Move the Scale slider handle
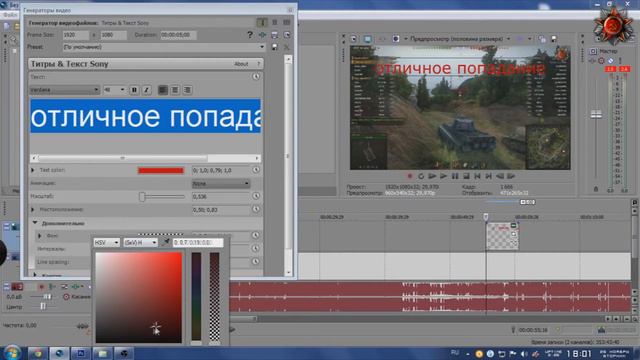This screenshot has height=360, width=640. tap(142, 197)
